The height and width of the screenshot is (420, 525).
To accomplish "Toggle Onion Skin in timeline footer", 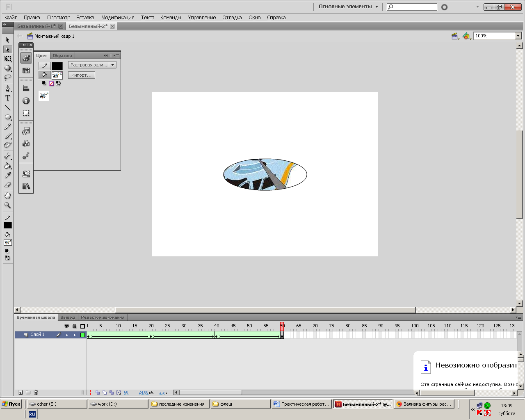I will [x=98, y=393].
